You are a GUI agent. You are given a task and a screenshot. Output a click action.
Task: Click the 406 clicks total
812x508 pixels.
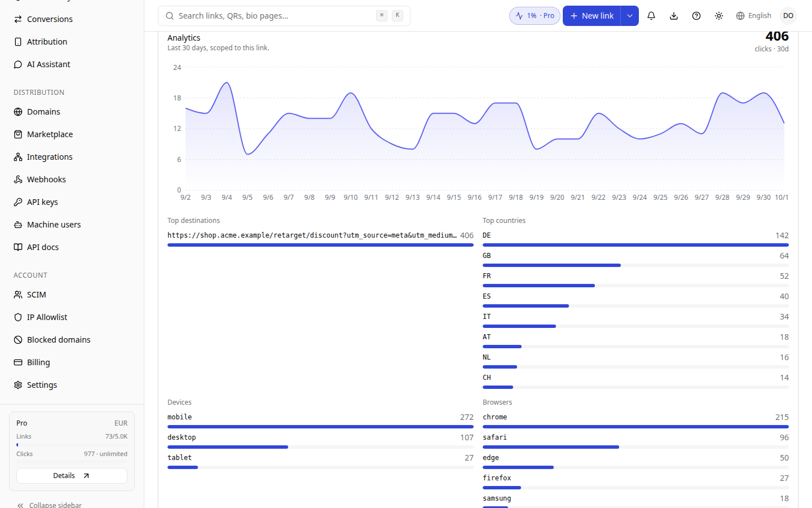777,36
